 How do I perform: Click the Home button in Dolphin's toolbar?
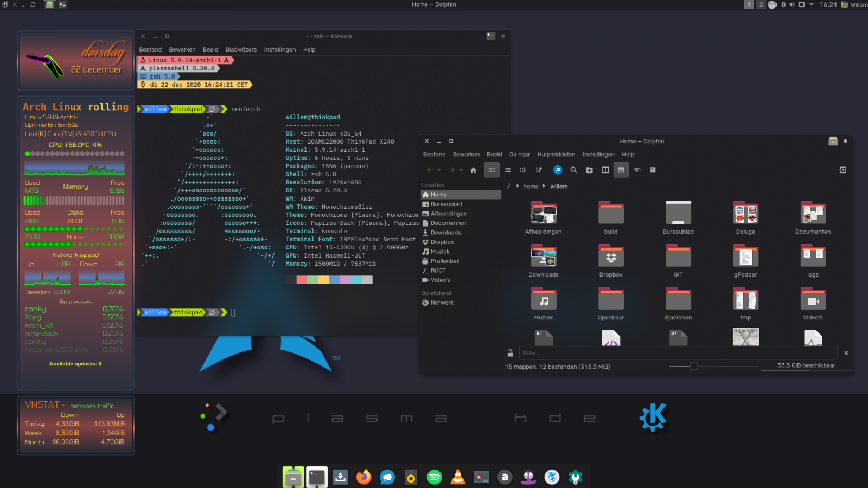(x=473, y=170)
